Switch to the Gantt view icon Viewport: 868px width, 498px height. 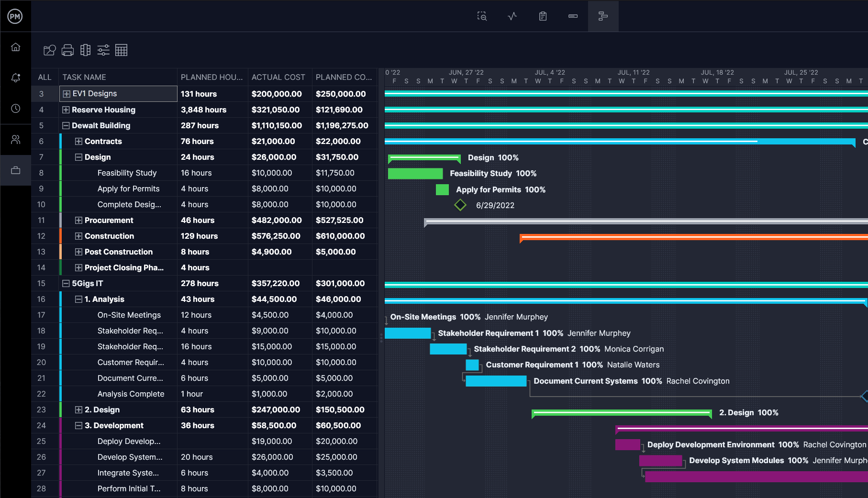point(603,16)
